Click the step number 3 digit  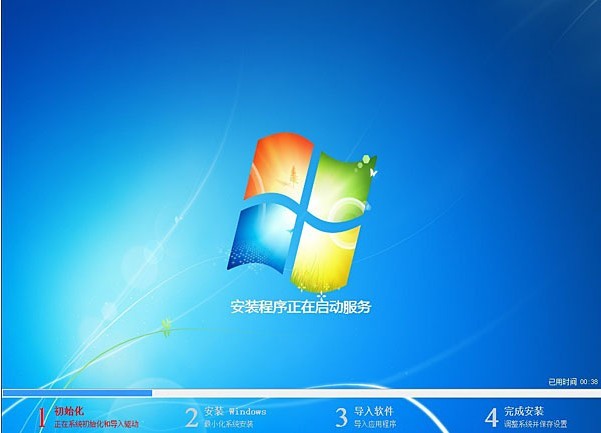pos(341,416)
